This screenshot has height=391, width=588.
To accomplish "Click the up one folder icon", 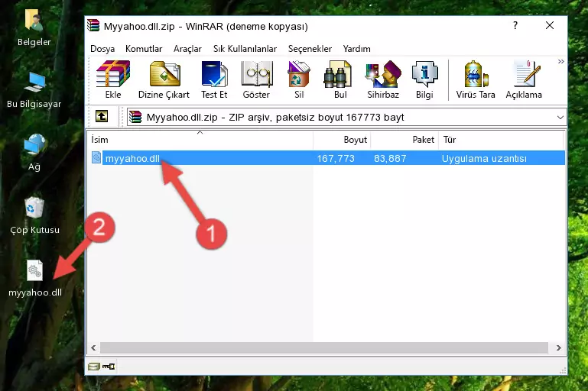I will 102,117.
